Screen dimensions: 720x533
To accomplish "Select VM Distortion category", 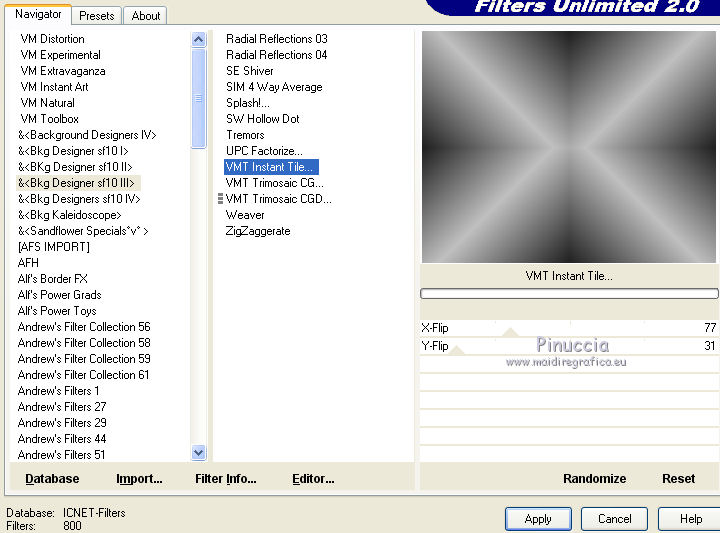I will [52, 39].
